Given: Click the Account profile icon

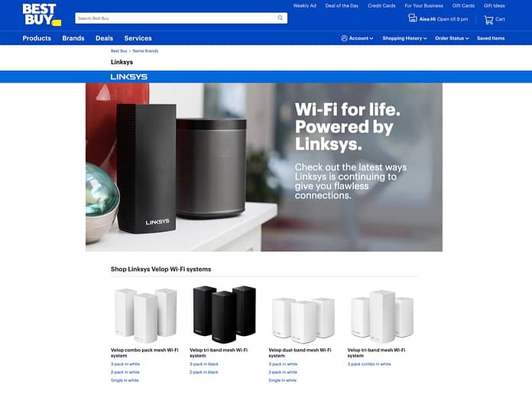Looking at the screenshot, I should (344, 38).
